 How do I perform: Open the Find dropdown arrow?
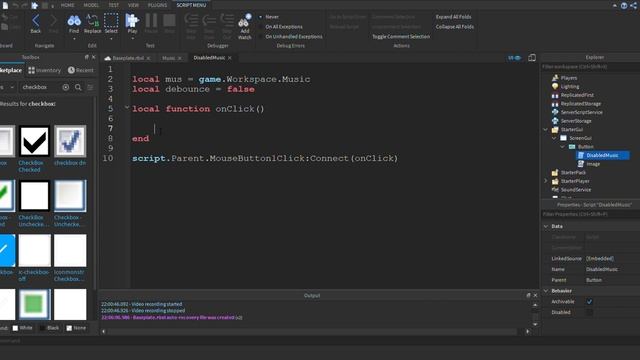pyautogui.click(x=74, y=39)
